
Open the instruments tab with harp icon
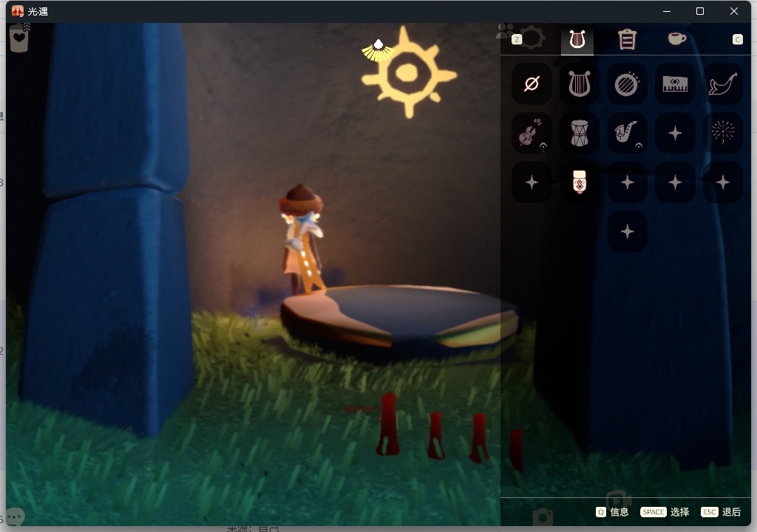coord(577,39)
